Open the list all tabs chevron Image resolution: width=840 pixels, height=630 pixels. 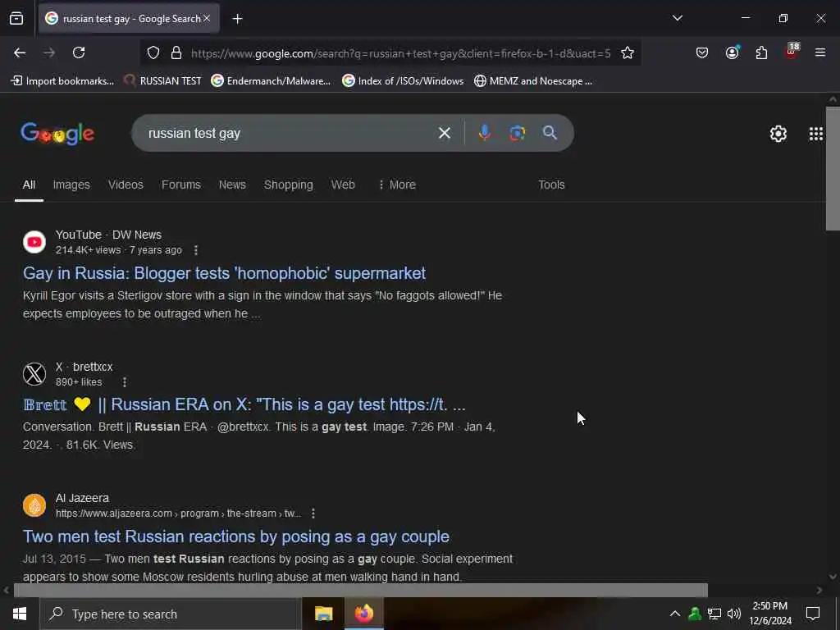(677, 18)
